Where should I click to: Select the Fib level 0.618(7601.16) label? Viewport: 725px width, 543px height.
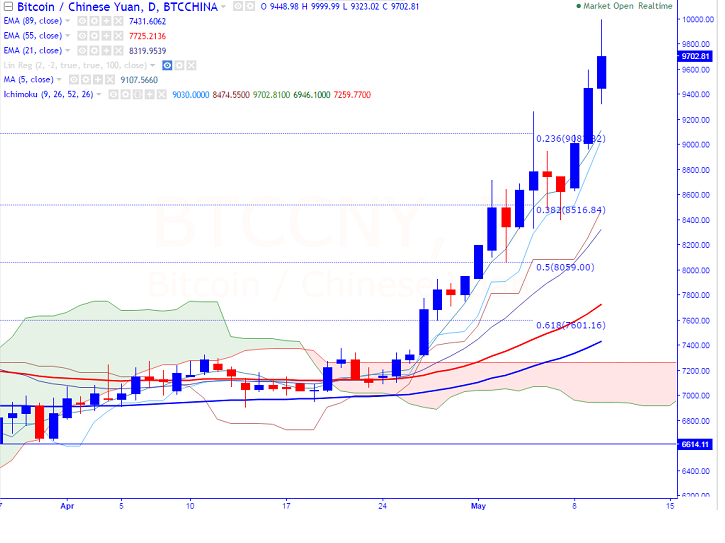click(571, 325)
